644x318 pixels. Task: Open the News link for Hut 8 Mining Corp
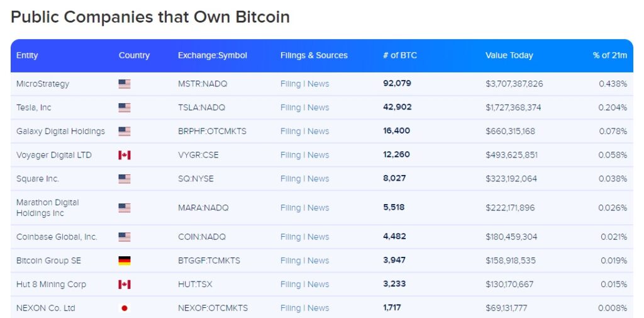pos(318,285)
